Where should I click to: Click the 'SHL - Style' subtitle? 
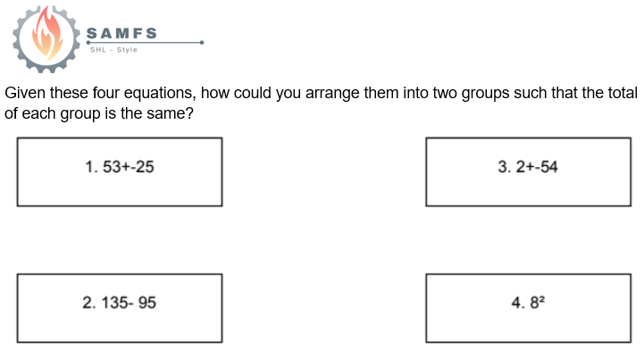[x=113, y=50]
